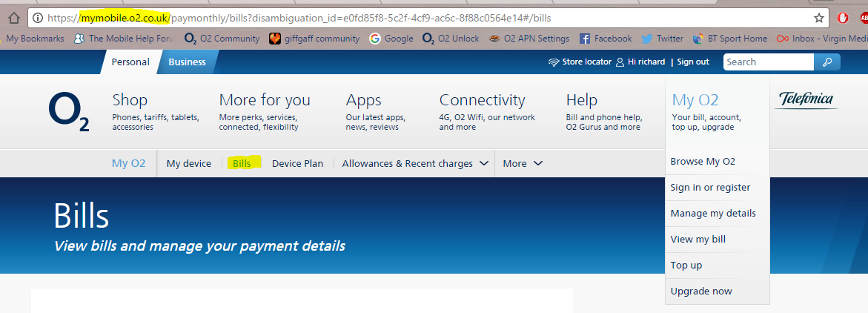The height and width of the screenshot is (313, 868).
Task: Open the My O2 header menu
Action: 695,100
